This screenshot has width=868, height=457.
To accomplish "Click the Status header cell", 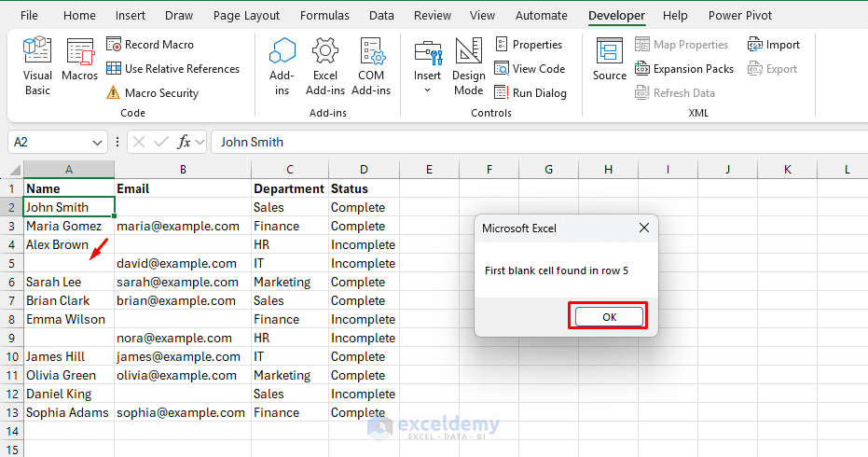I will pyautogui.click(x=364, y=189).
